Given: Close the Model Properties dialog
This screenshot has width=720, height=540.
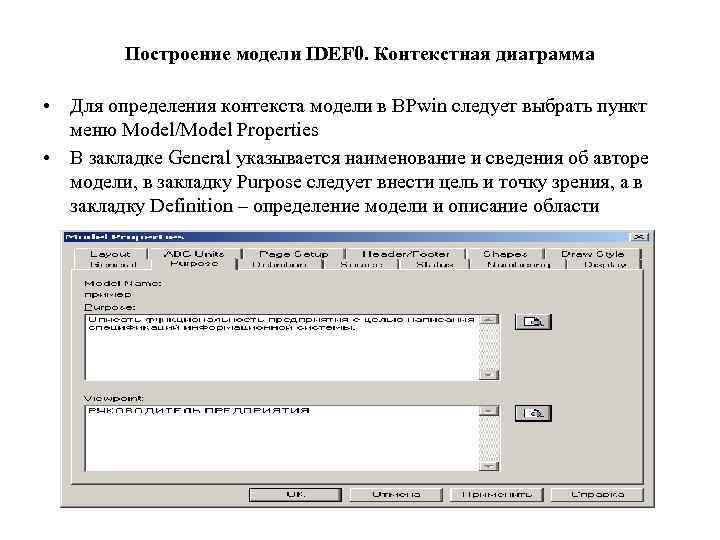Looking at the screenshot, I should (x=639, y=237).
